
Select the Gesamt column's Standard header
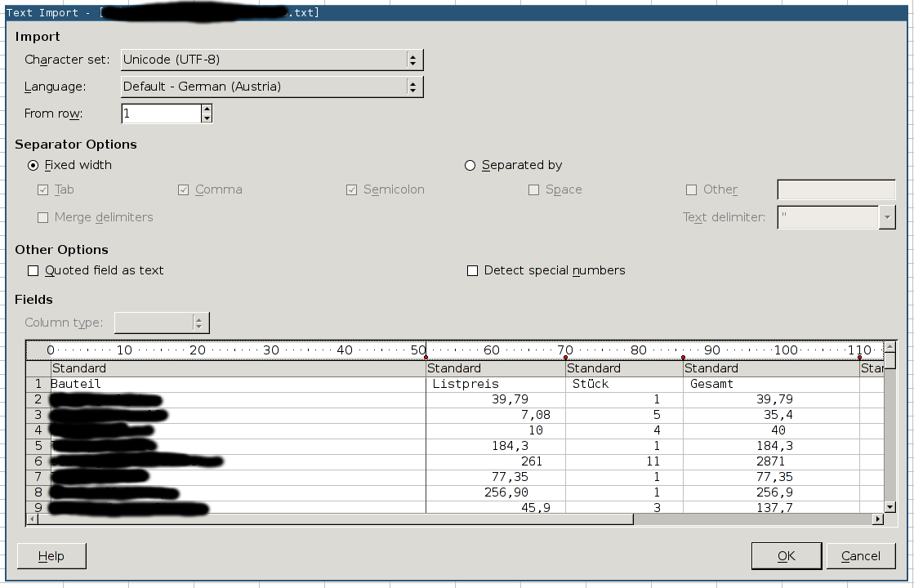(771, 368)
